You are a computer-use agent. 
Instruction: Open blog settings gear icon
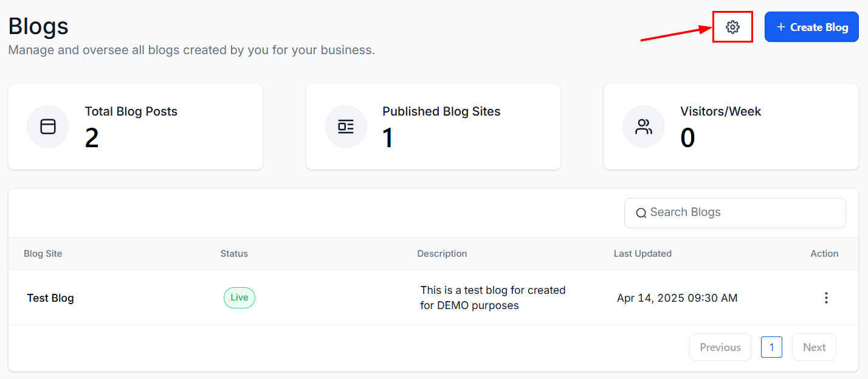click(x=732, y=27)
